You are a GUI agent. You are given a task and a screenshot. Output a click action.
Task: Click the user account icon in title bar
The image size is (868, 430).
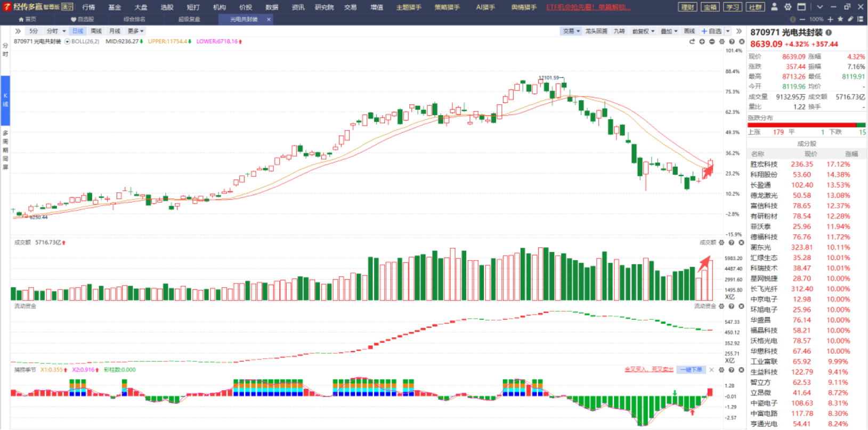click(774, 7)
